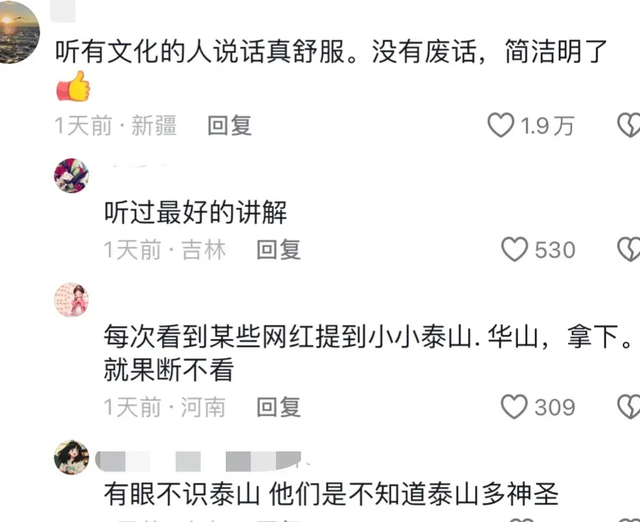Like the Henan comment with 309 likes

pos(514,407)
